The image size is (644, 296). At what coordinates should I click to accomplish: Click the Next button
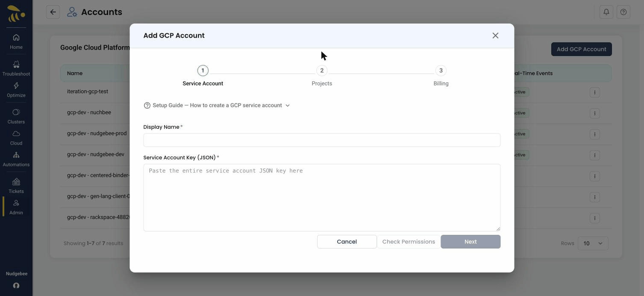[471, 242]
